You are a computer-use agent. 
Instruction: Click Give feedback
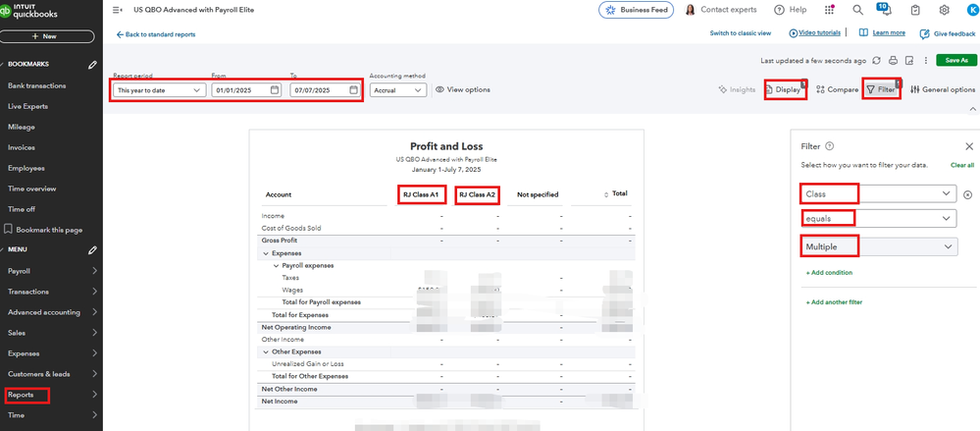948,33
